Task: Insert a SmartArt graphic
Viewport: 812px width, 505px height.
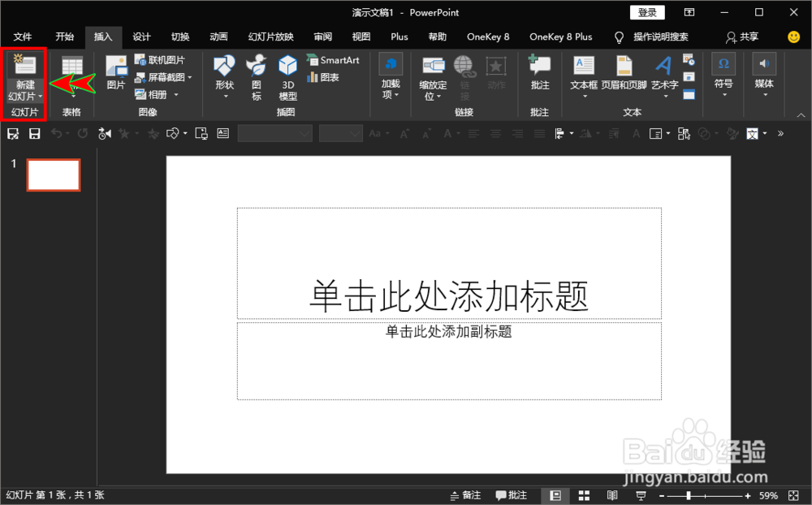Action: (334, 58)
